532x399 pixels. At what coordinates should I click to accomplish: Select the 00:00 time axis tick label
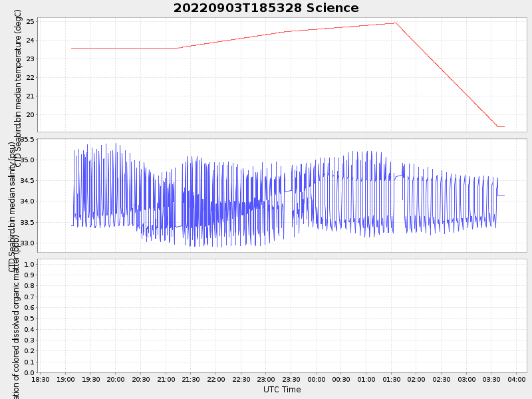coord(317,379)
